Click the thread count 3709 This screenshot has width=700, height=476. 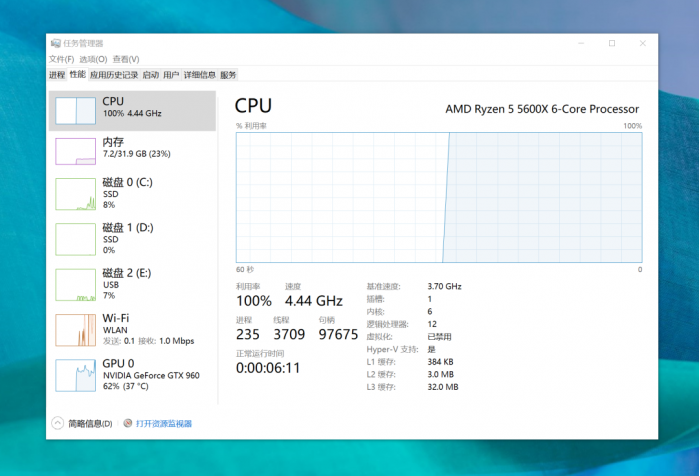[x=289, y=334]
